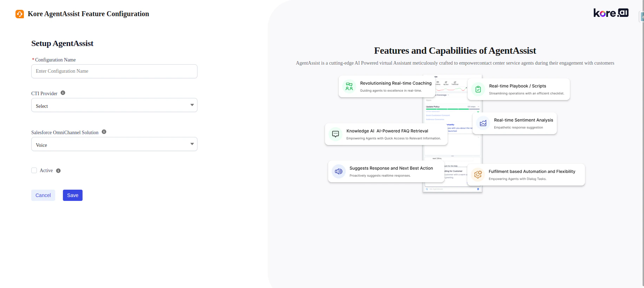Open the Salesforce OmniChannel Solution dropdown
The height and width of the screenshot is (288, 644).
(114, 144)
